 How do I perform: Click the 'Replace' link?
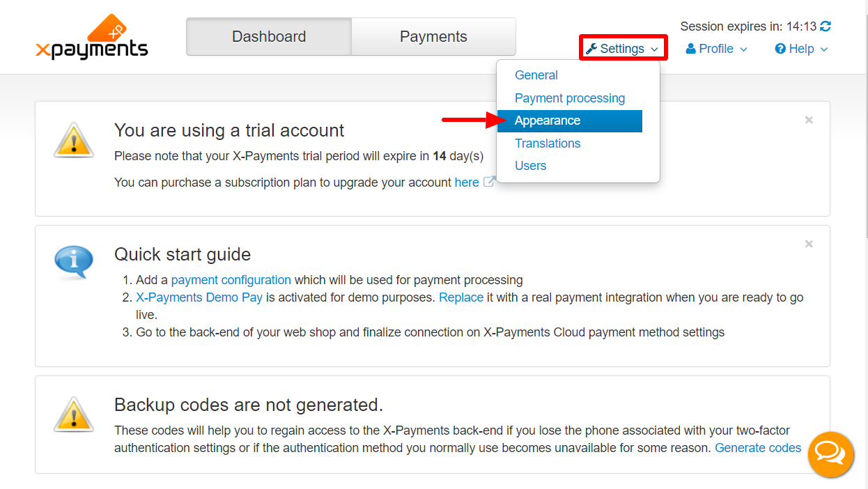(461, 297)
